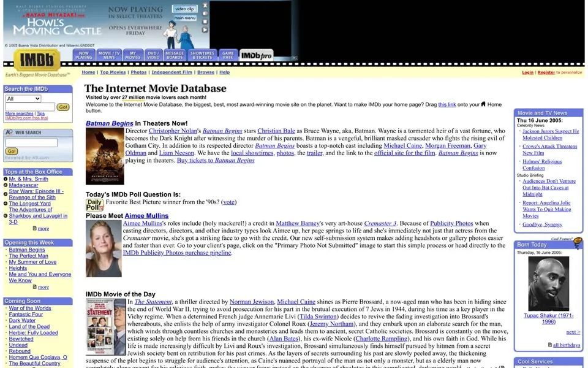This screenshot has width=588, height=368.
Task: Click Go button under Web Search
Action: (12, 151)
